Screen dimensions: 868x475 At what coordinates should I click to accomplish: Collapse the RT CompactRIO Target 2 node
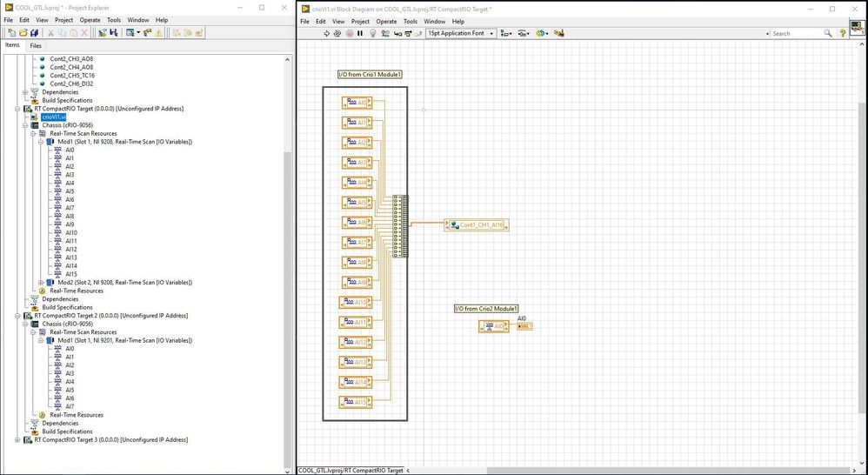tap(17, 316)
